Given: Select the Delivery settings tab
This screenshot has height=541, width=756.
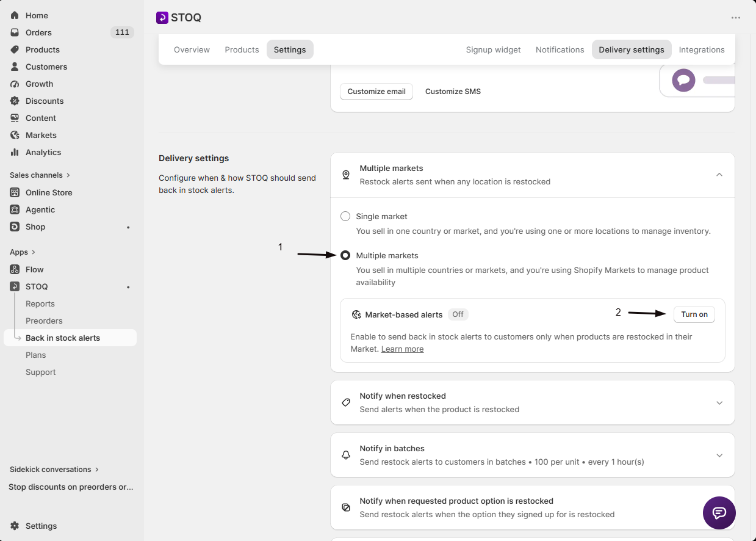Looking at the screenshot, I should 632,49.
